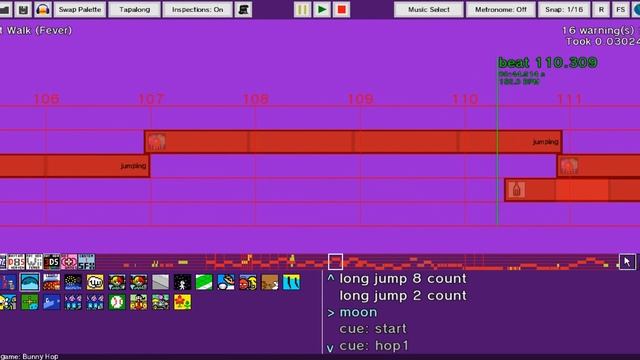The width and height of the screenshot is (640, 360).
Task: Click the R button in toolbar
Action: (601, 9)
